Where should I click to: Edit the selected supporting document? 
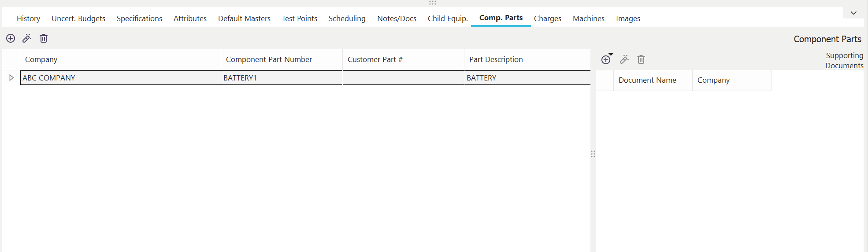coord(624,60)
